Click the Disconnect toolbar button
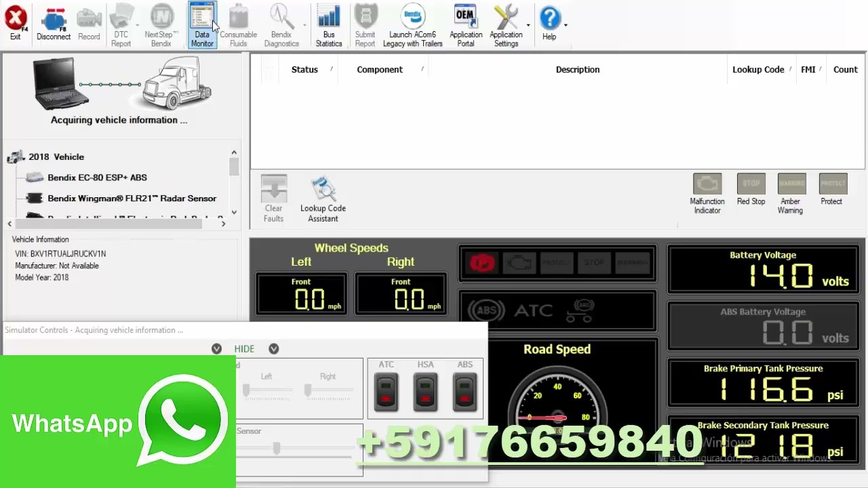 tap(54, 24)
